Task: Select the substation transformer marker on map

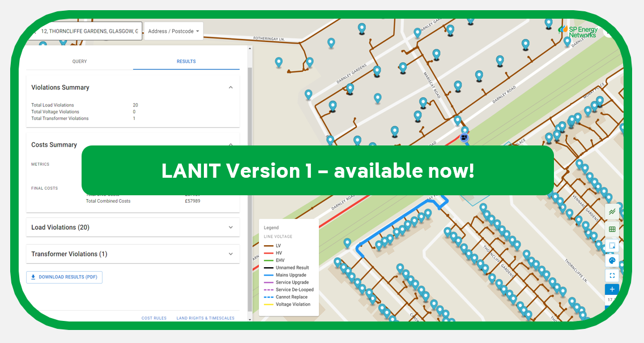Action: click(x=464, y=138)
